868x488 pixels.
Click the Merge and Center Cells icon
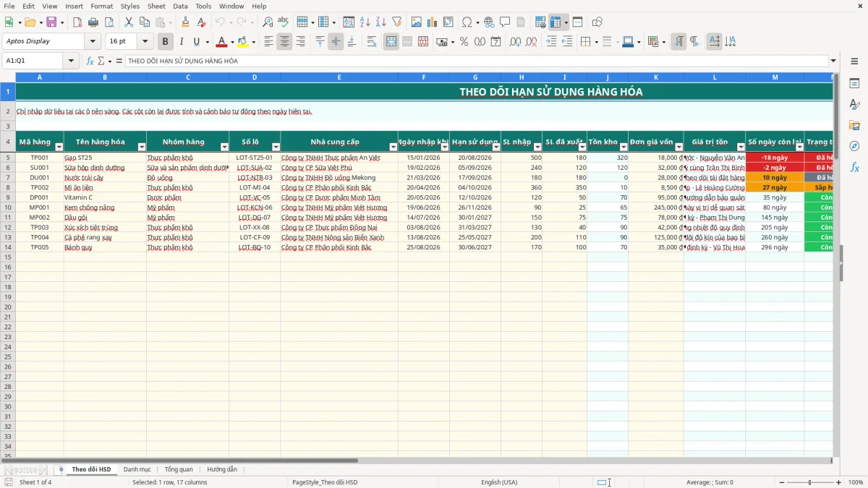[x=391, y=42]
